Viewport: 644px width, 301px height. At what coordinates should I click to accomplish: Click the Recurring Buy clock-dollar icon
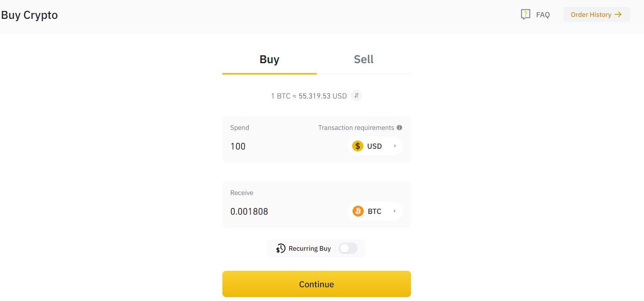(x=281, y=248)
